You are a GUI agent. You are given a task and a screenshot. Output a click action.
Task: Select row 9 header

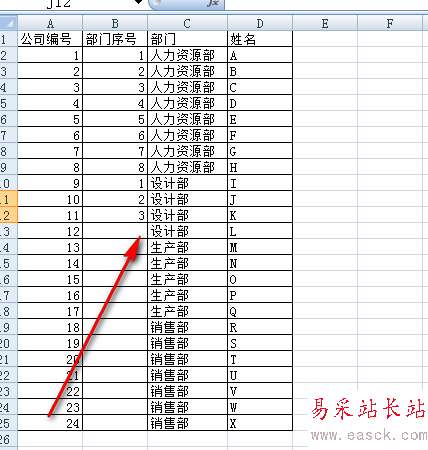[x=8, y=167]
